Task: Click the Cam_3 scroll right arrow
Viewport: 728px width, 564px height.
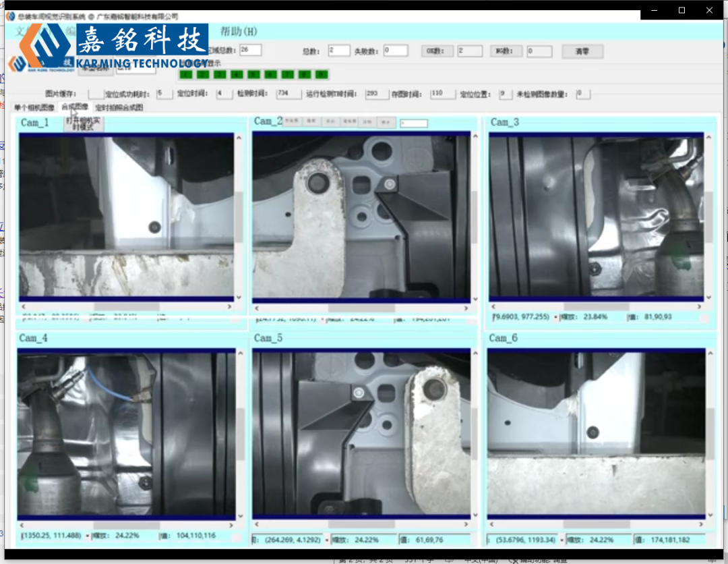Action: [699, 306]
